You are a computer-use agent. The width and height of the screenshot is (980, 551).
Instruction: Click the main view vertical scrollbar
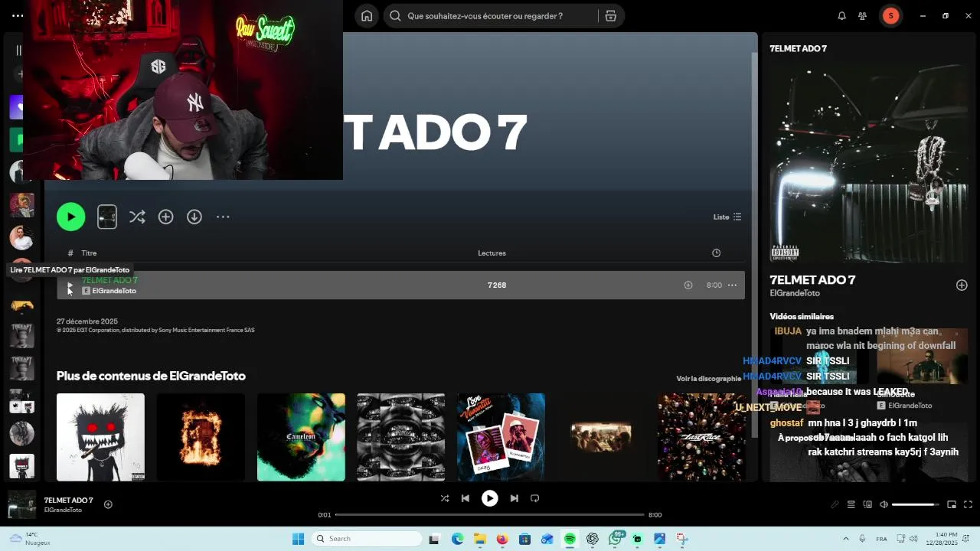754,245
